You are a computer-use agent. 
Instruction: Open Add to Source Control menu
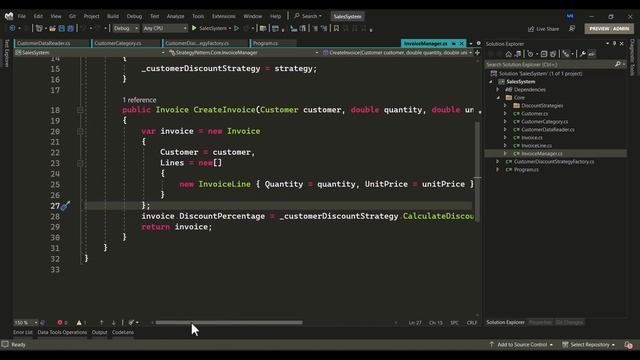click(x=521, y=344)
